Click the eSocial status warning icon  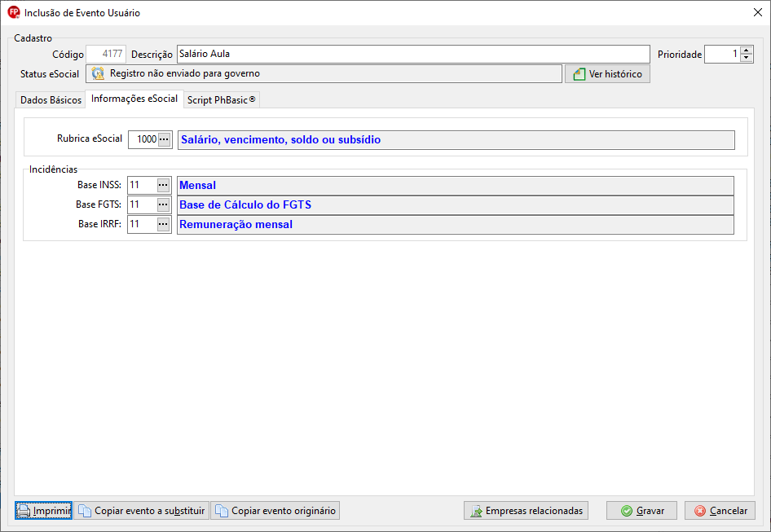pyautogui.click(x=98, y=73)
